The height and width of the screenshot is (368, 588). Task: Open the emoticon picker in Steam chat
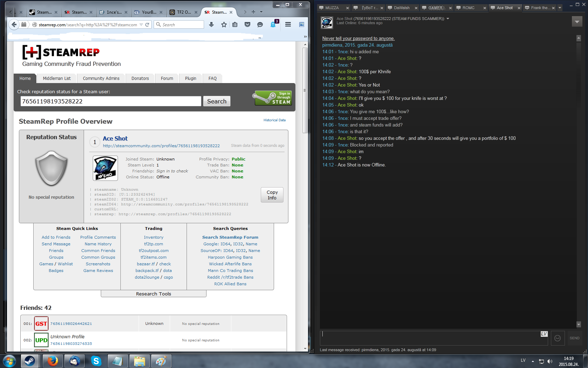tap(558, 338)
